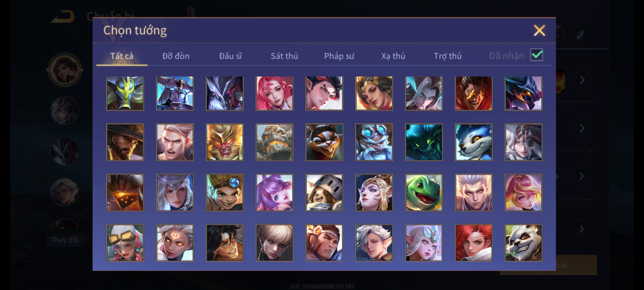Select the stone golem hero portrait
This screenshot has height=290, width=644.
(x=274, y=142)
